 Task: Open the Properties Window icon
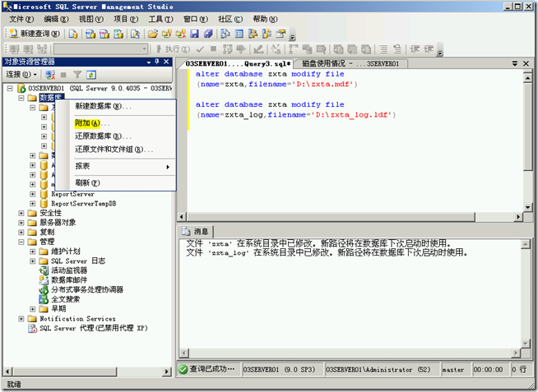281,34
